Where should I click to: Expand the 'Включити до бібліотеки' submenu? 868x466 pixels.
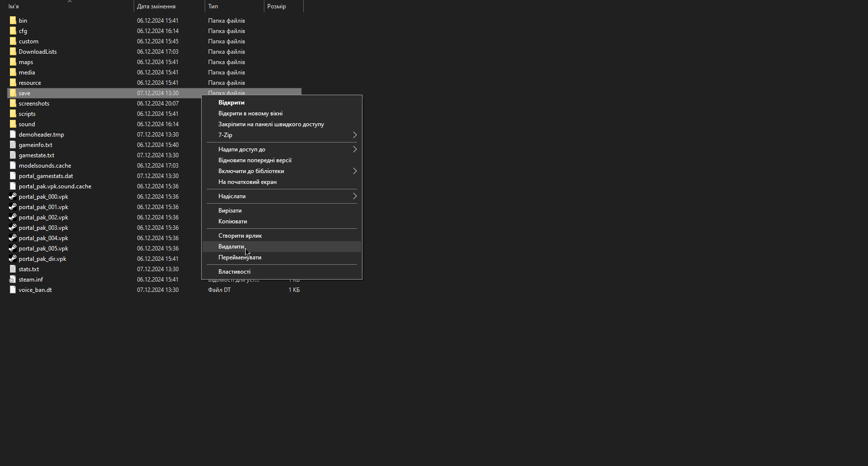coord(355,171)
